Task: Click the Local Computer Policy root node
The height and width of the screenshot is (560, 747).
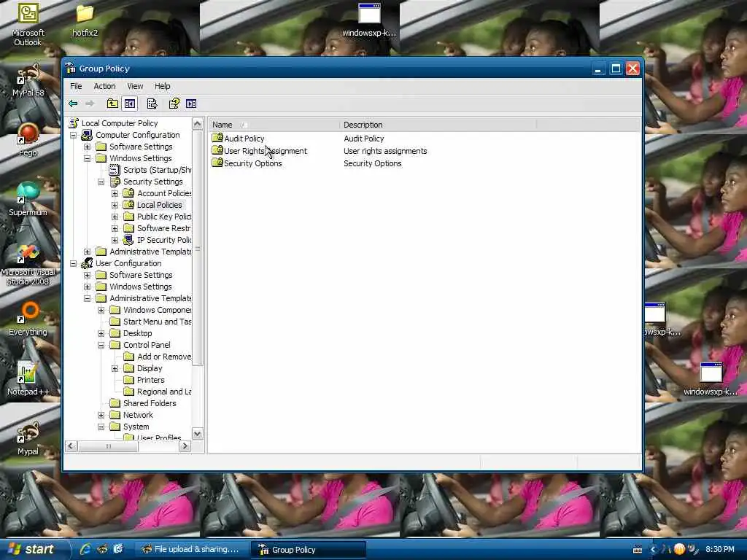Action: pos(119,122)
